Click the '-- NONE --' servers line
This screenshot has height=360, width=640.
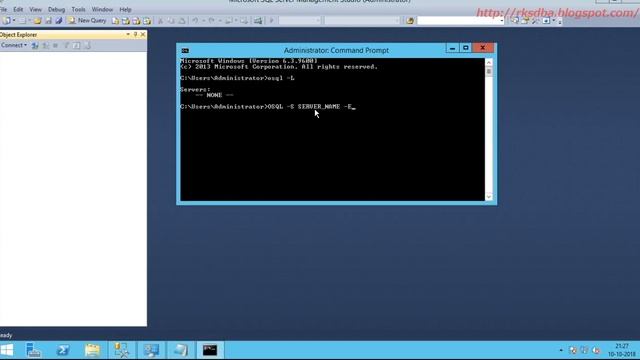(x=214, y=95)
